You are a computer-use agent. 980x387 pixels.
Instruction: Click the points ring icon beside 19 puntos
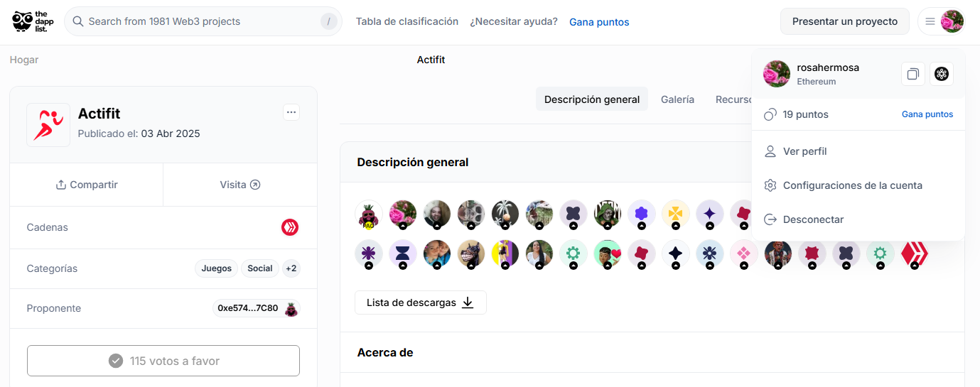(x=770, y=114)
